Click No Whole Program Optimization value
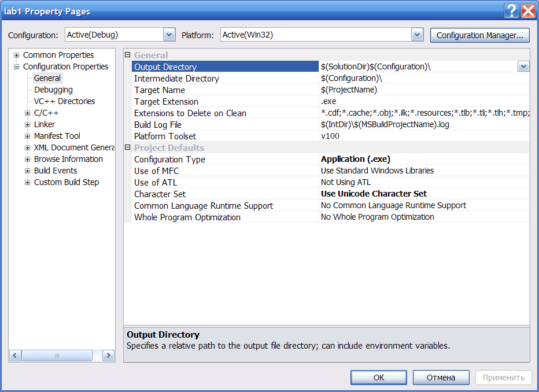Viewport: 539px width, 392px height. (x=424, y=217)
